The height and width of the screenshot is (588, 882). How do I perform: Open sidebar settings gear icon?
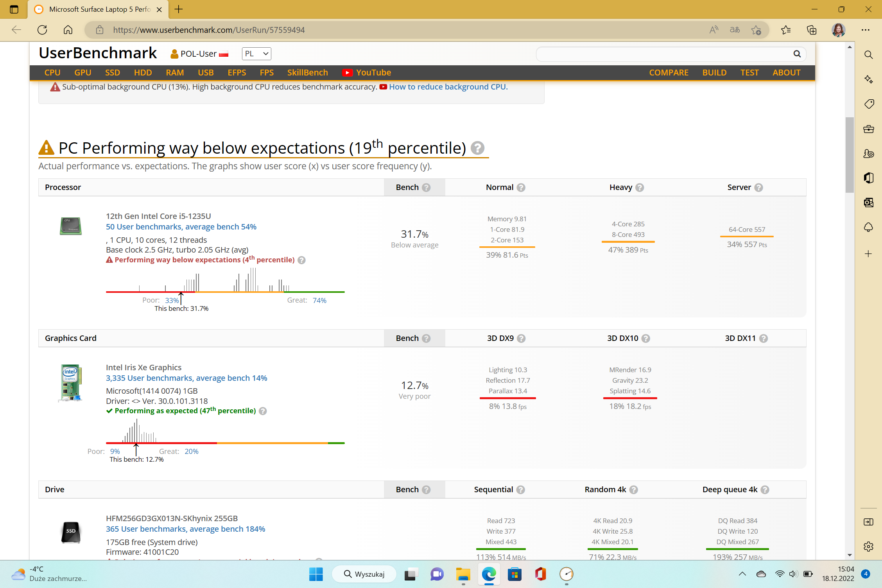tap(869, 547)
